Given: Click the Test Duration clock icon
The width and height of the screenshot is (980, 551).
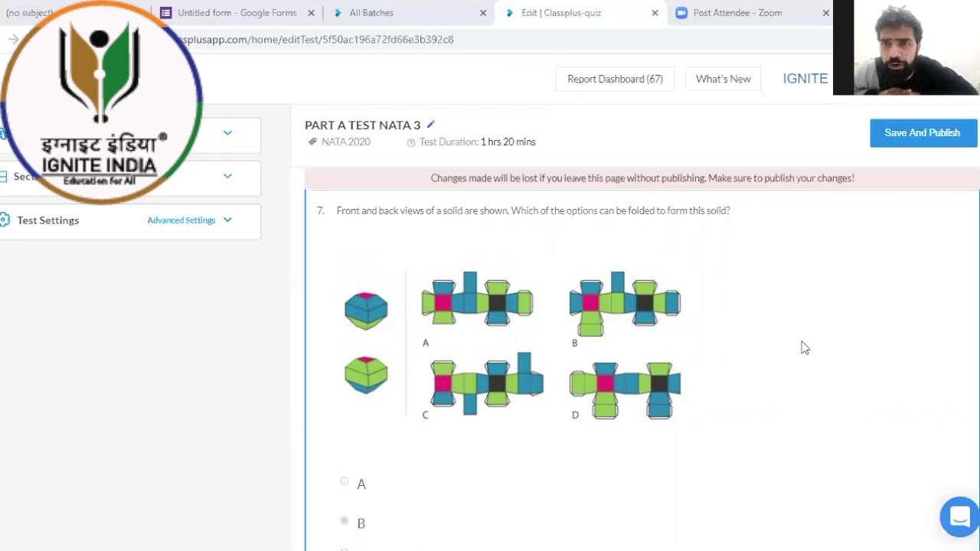Looking at the screenshot, I should click(411, 142).
